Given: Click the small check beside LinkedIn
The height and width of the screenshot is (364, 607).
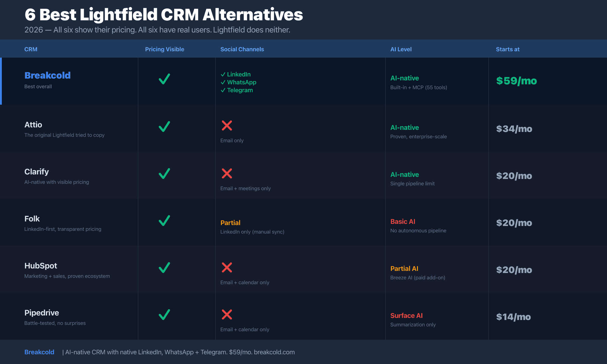Looking at the screenshot, I should (x=223, y=74).
